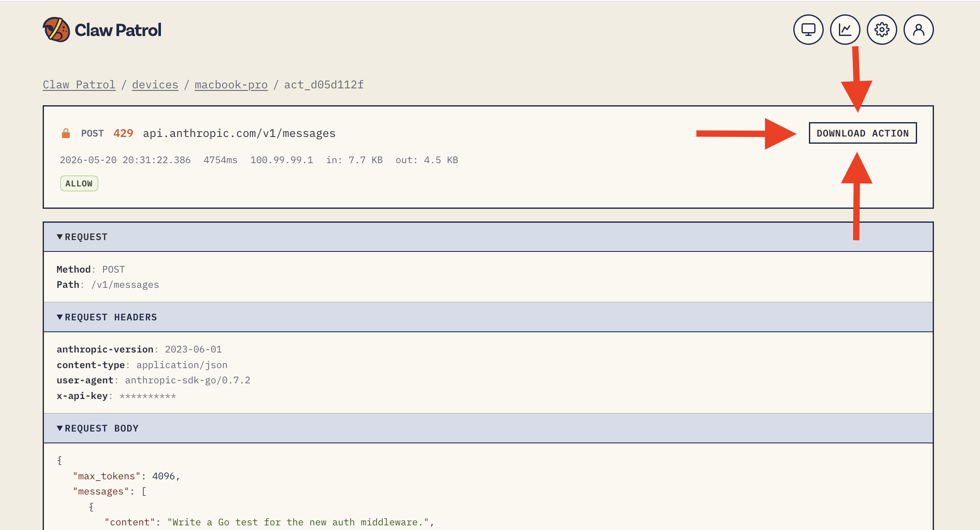Click the content-type application/json header

tap(142, 365)
